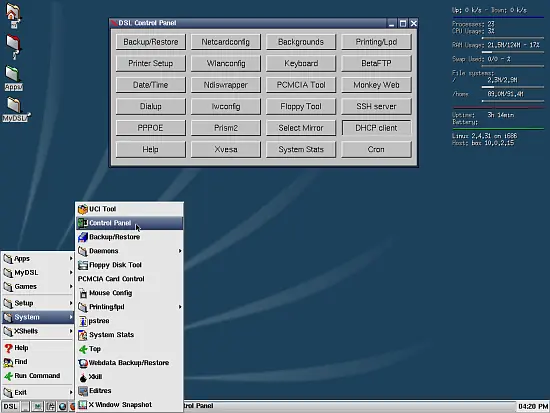The height and width of the screenshot is (413, 550).
Task: Click the green M taskbar launcher
Action: [x=38, y=407]
